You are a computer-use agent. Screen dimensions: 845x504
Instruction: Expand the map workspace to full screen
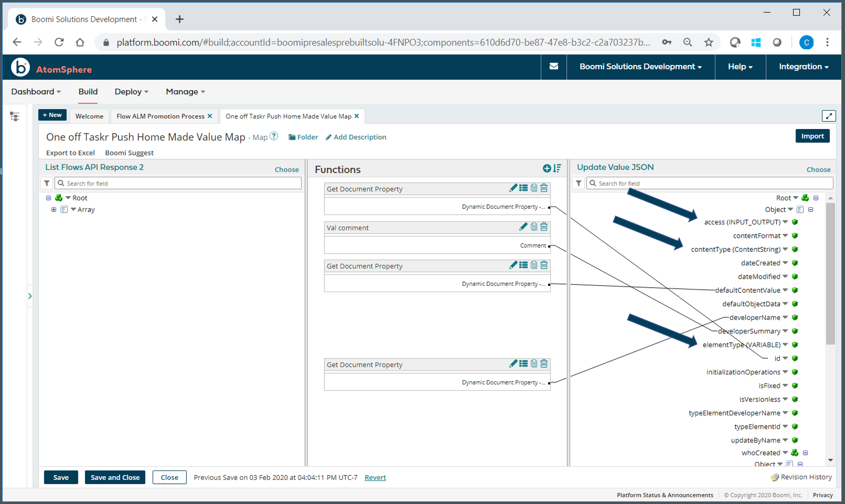tap(829, 116)
